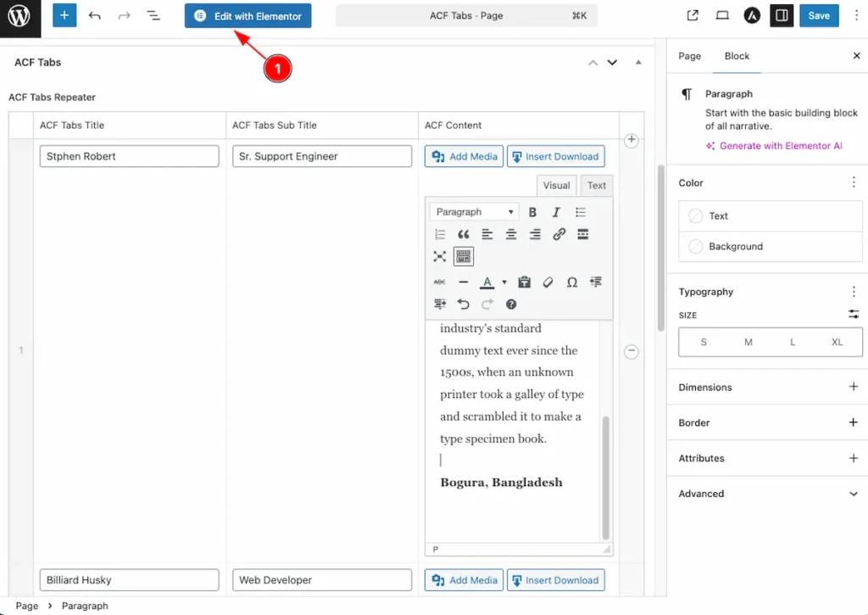
Task: Click the Sr. Support Engineer sub title field
Action: 322,156
